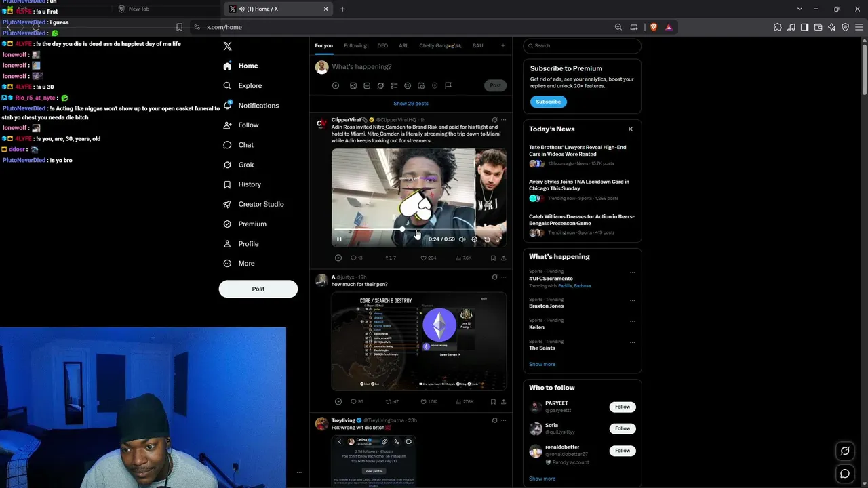Subscribe to Premium
Viewport: 868px width, 488px height.
(x=548, y=102)
